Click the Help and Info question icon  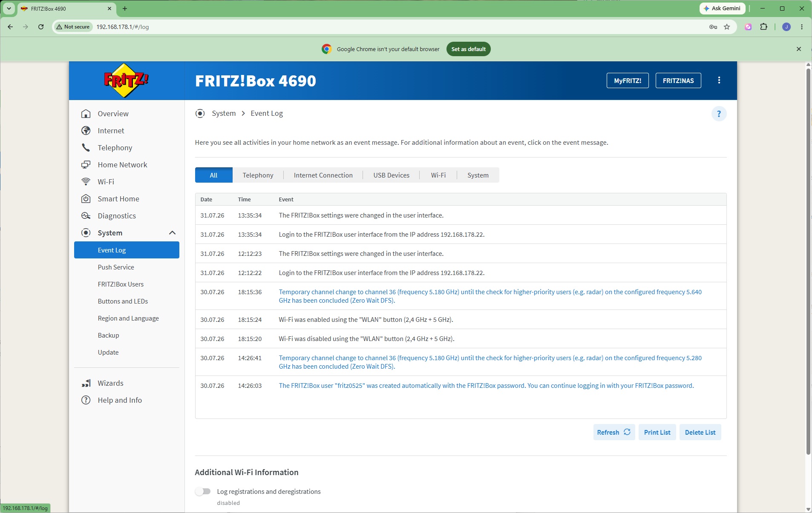click(x=86, y=400)
